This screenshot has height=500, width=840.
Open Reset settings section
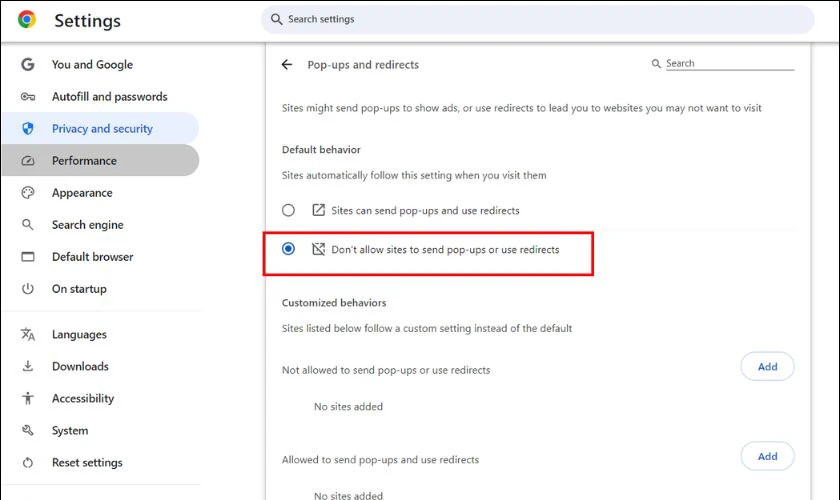pos(100,462)
